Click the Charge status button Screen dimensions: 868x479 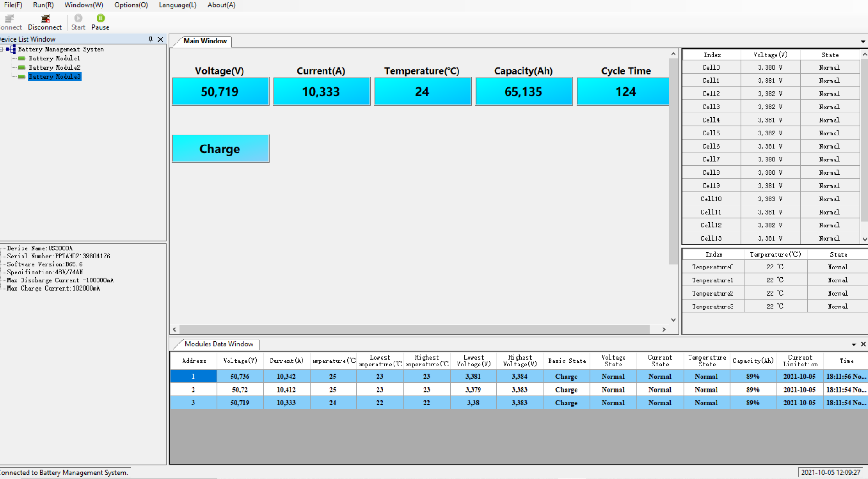220,149
